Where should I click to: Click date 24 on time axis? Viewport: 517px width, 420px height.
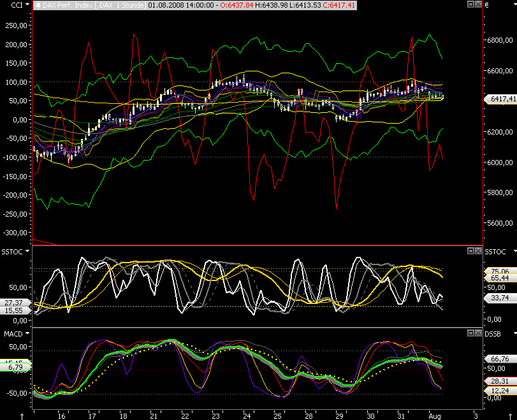click(x=247, y=416)
